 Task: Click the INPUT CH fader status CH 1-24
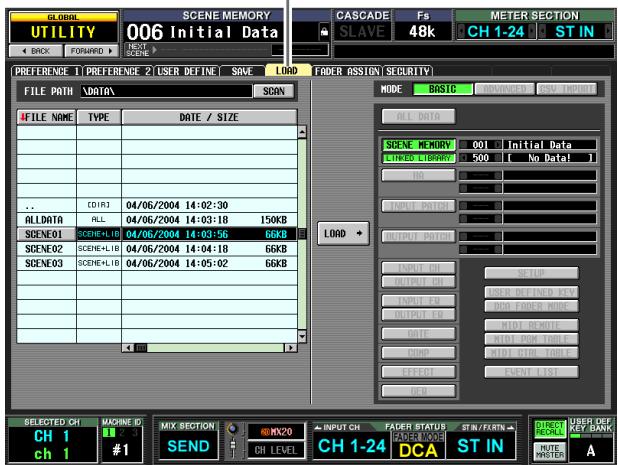coord(352,446)
